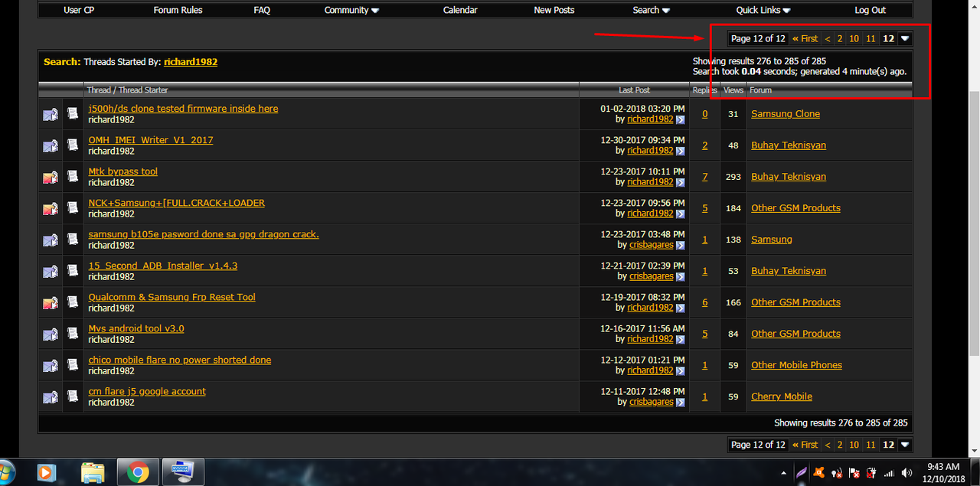Image resolution: width=980 pixels, height=486 pixels.
Task: Click thread status icon for 'j500h/ds clone tested firmware' row
Action: click(51, 114)
